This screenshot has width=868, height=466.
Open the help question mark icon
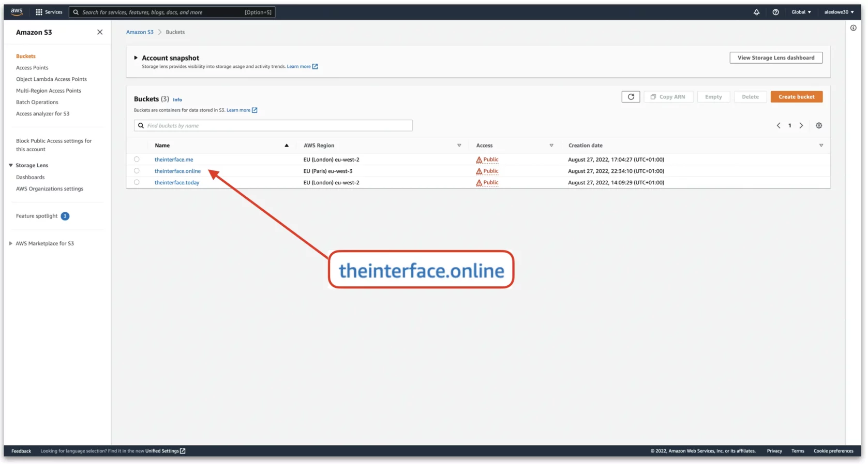(775, 12)
